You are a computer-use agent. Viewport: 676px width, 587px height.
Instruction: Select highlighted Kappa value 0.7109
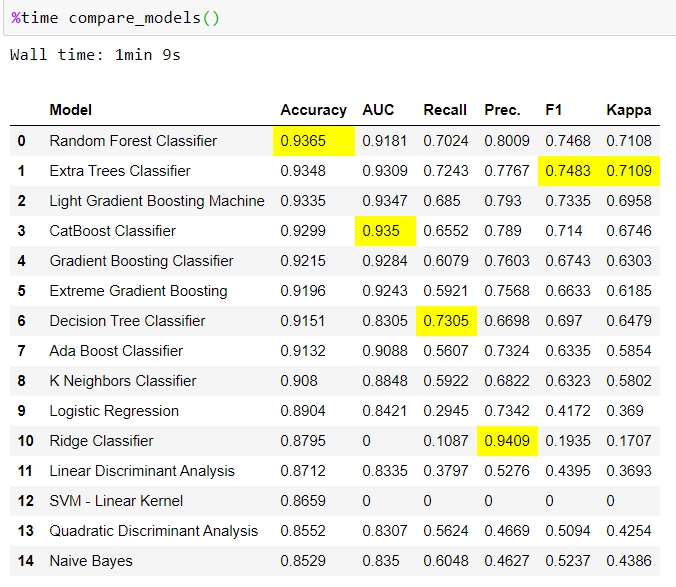tap(628, 171)
